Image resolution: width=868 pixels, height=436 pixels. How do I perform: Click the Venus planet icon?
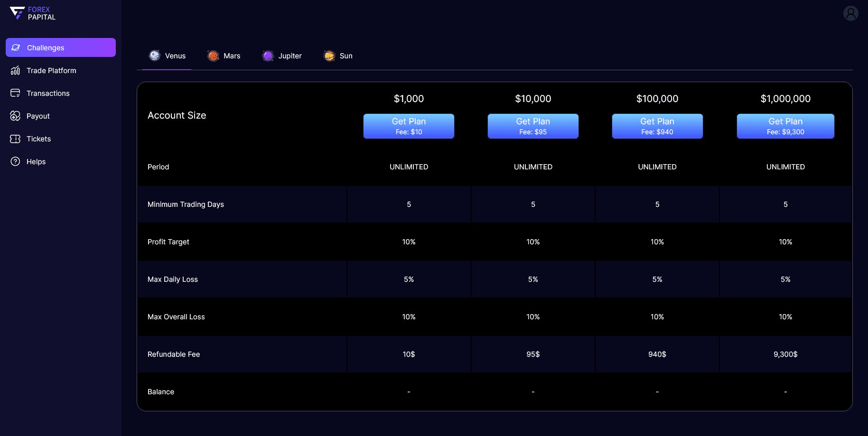point(155,56)
